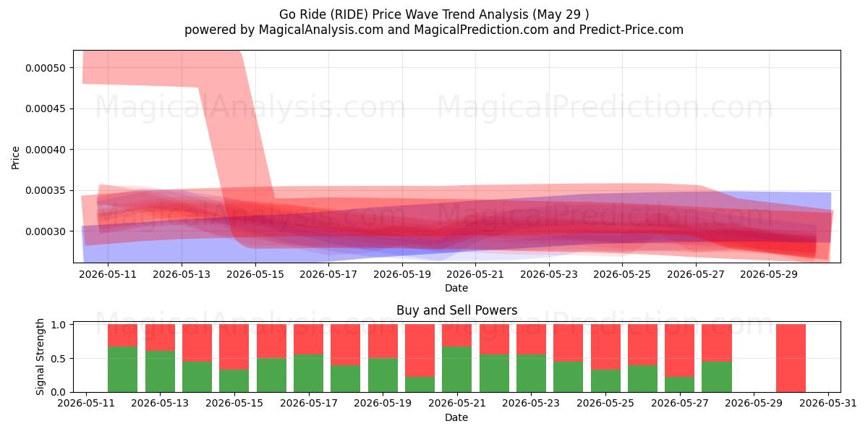Click the 2026-05-15 price axis date label

255,275
